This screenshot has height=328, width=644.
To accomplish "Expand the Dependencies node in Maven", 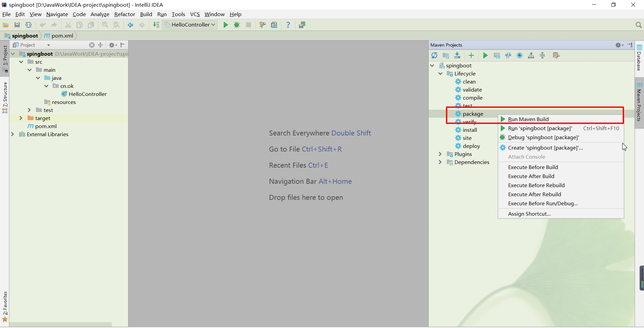I will tap(440, 162).
